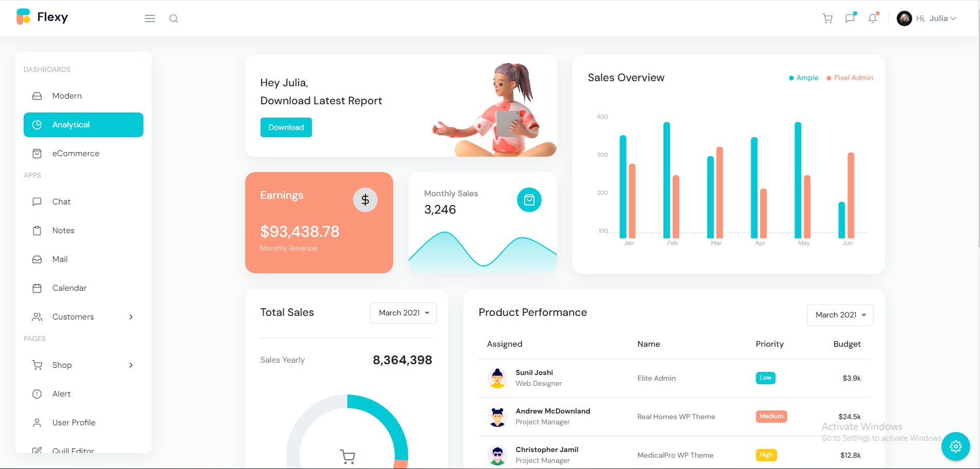Click the High priority badge
The width and height of the screenshot is (980, 469).
coord(766,455)
